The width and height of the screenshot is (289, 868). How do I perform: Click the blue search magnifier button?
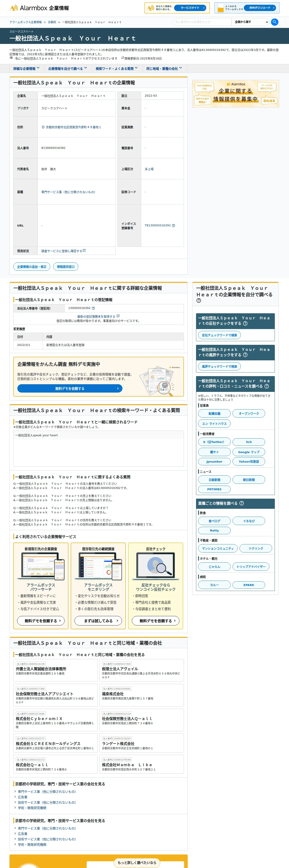click(275, 22)
